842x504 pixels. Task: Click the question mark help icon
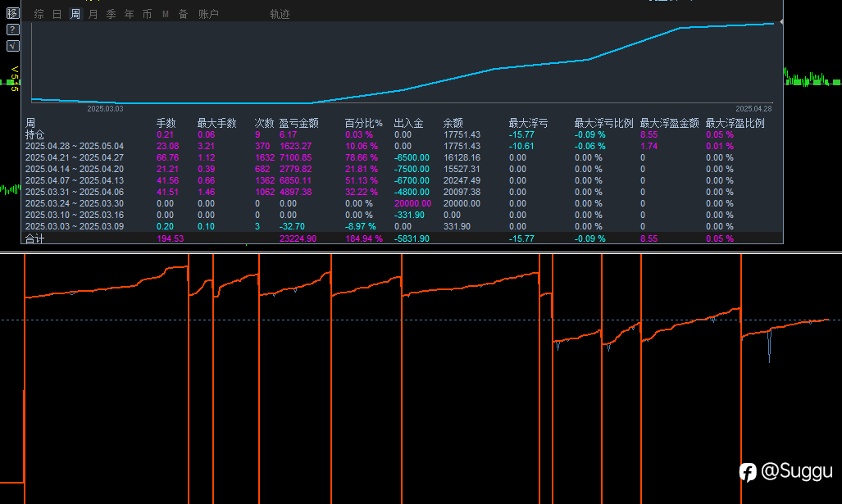click(x=12, y=30)
